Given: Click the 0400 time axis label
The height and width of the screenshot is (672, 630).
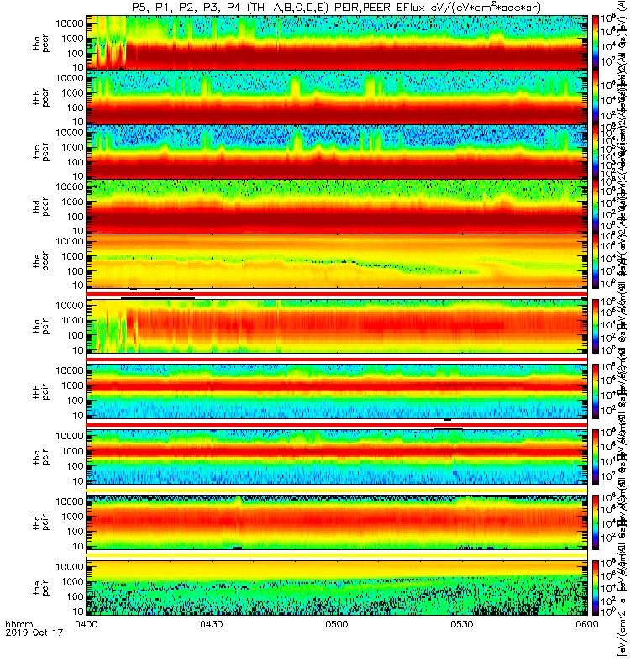Looking at the screenshot, I should [x=87, y=624].
